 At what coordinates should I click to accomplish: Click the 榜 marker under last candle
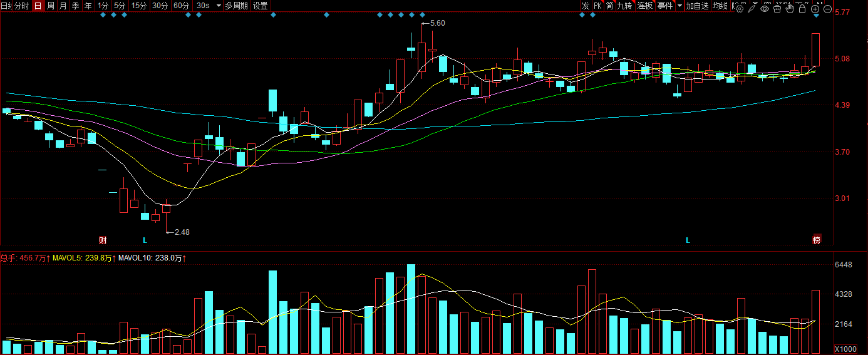(816, 240)
